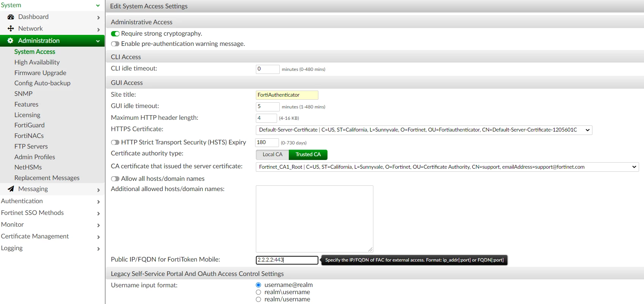Image resolution: width=644 pixels, height=304 pixels.
Task: Click the CLI idle timeout field
Action: tap(268, 69)
